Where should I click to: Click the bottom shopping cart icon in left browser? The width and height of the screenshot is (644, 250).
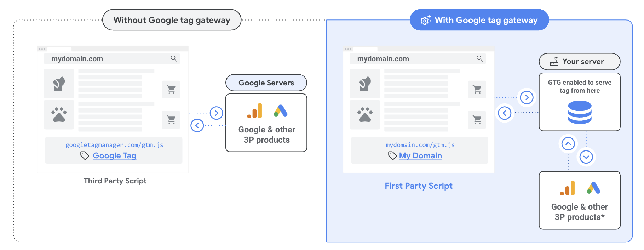click(171, 120)
